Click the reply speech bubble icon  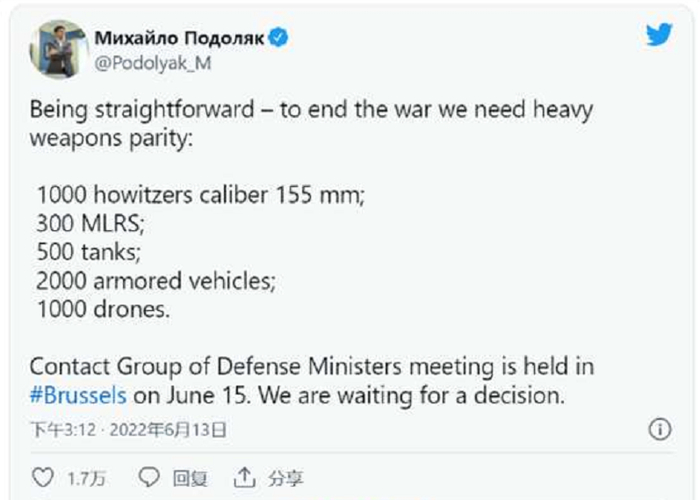point(150,477)
